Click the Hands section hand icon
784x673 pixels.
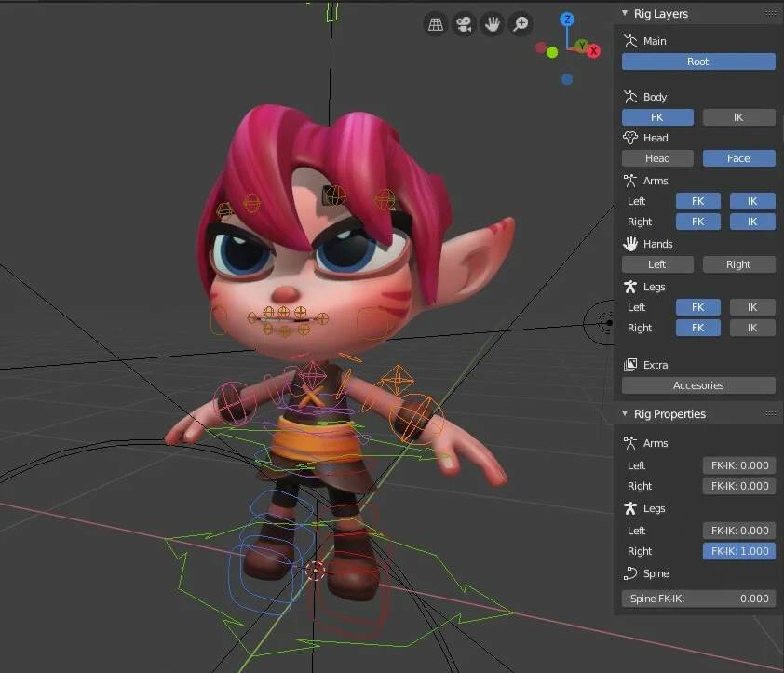click(630, 244)
